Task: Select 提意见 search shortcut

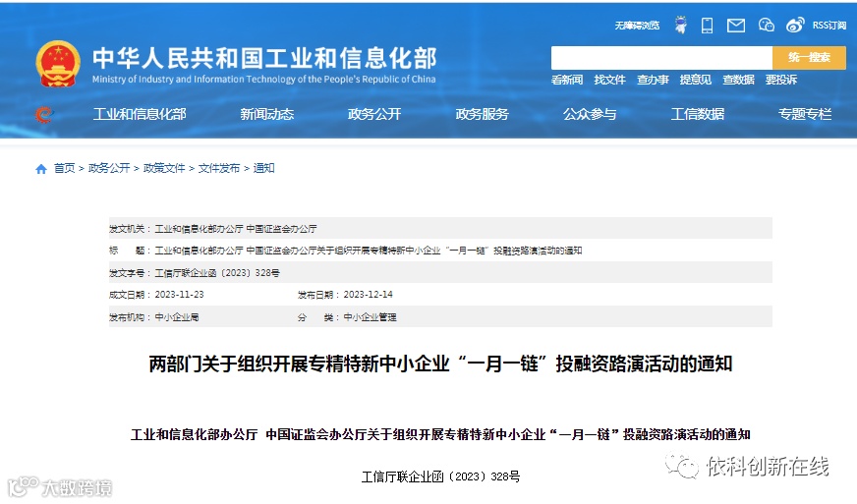Action: (695, 80)
